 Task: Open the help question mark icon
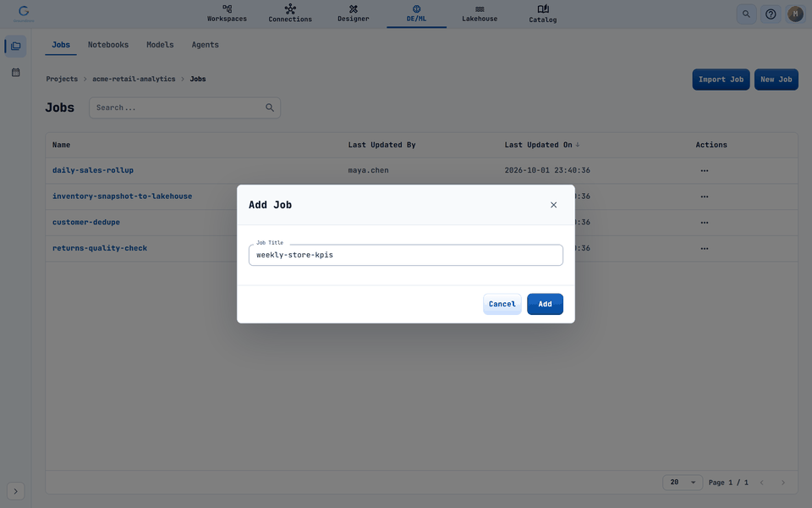click(771, 14)
